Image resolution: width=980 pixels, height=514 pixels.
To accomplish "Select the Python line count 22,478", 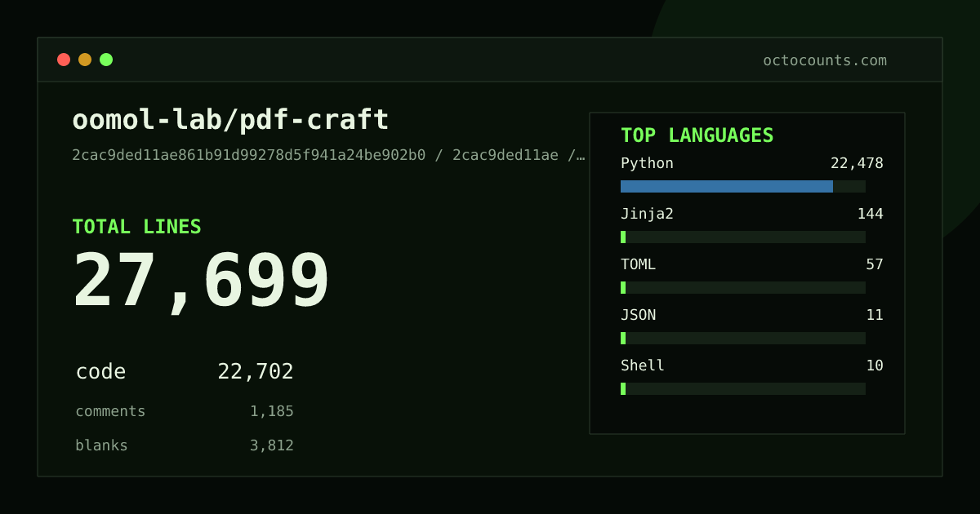I will 857,163.
